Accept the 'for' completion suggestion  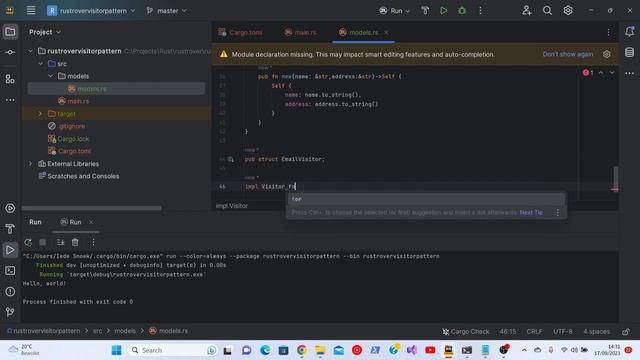point(426,199)
